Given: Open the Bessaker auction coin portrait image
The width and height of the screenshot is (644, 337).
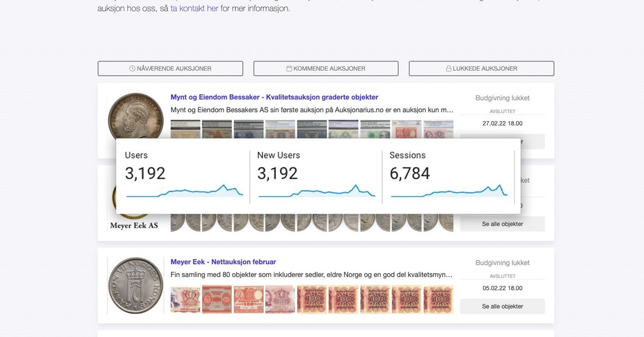Looking at the screenshot, I should [x=135, y=117].
